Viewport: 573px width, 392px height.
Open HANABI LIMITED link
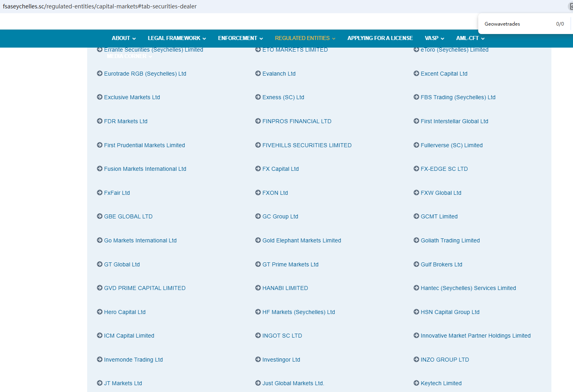285,288
